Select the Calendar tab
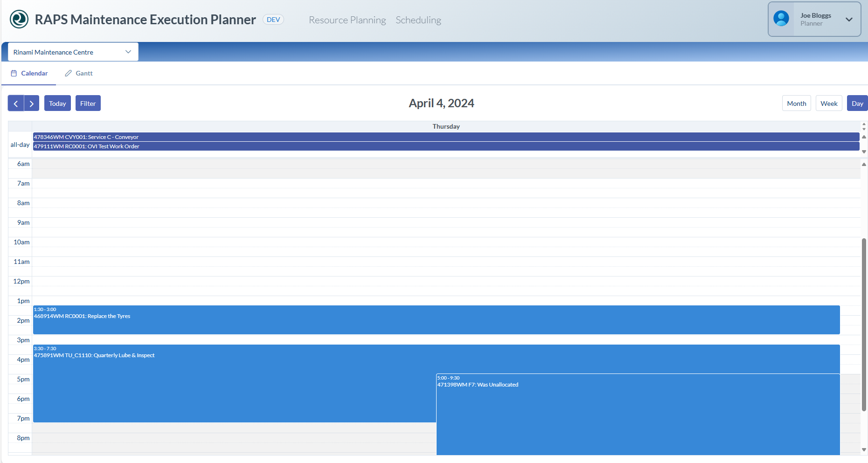Screen dimensions: 868x463 click(29, 73)
